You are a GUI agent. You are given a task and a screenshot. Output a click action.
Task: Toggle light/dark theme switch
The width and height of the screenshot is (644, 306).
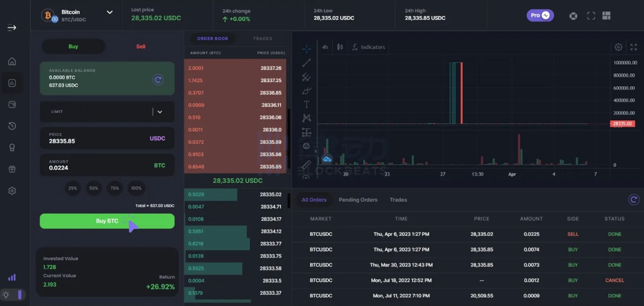13,295
